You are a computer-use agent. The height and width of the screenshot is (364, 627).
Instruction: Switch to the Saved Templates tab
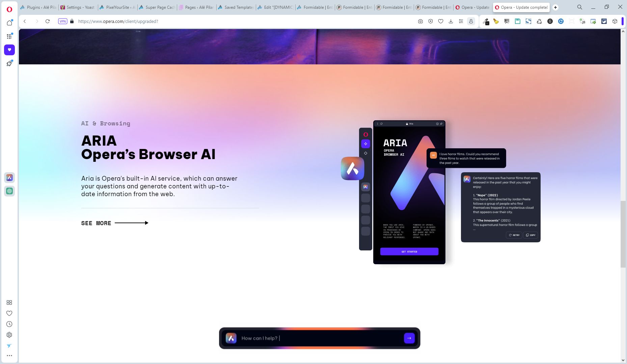[x=236, y=7]
